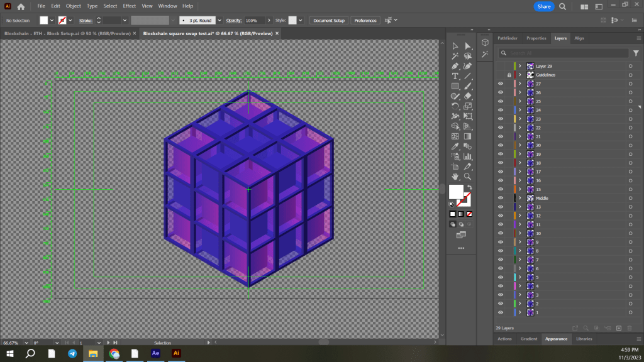
Task: Hide layer 27 using its eye icon
Action: tap(501, 84)
